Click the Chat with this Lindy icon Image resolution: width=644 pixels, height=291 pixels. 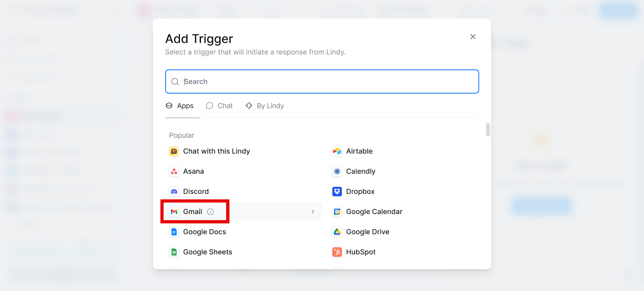coord(174,151)
